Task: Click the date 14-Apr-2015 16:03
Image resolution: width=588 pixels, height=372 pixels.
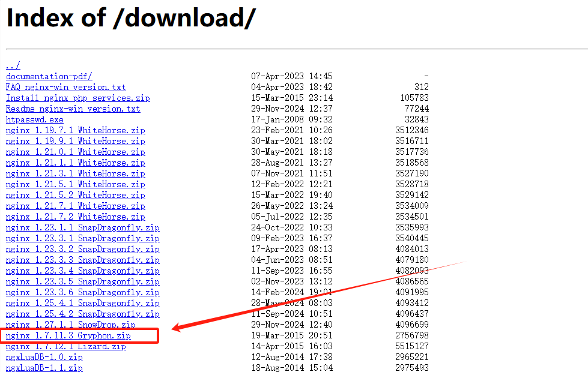Action: coord(292,347)
